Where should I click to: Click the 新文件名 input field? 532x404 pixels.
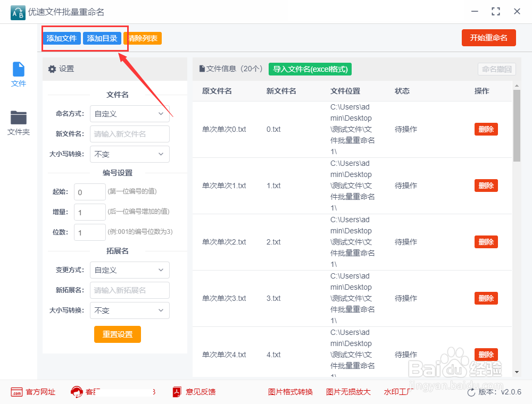129,133
